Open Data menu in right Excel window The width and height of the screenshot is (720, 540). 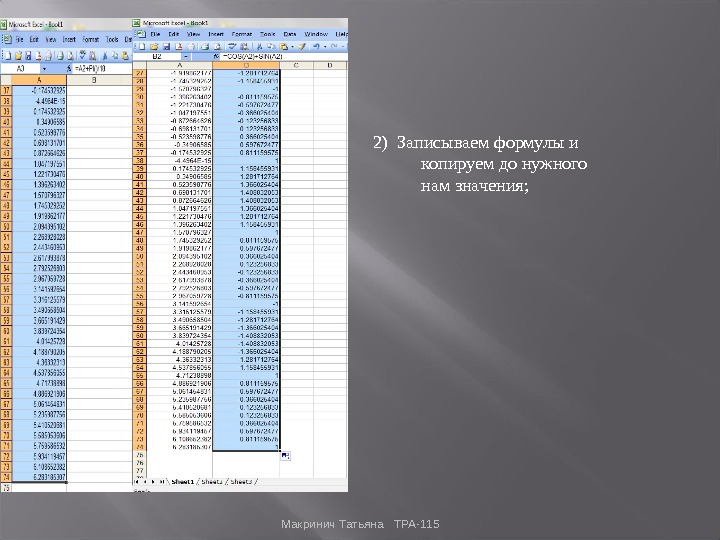290,34
